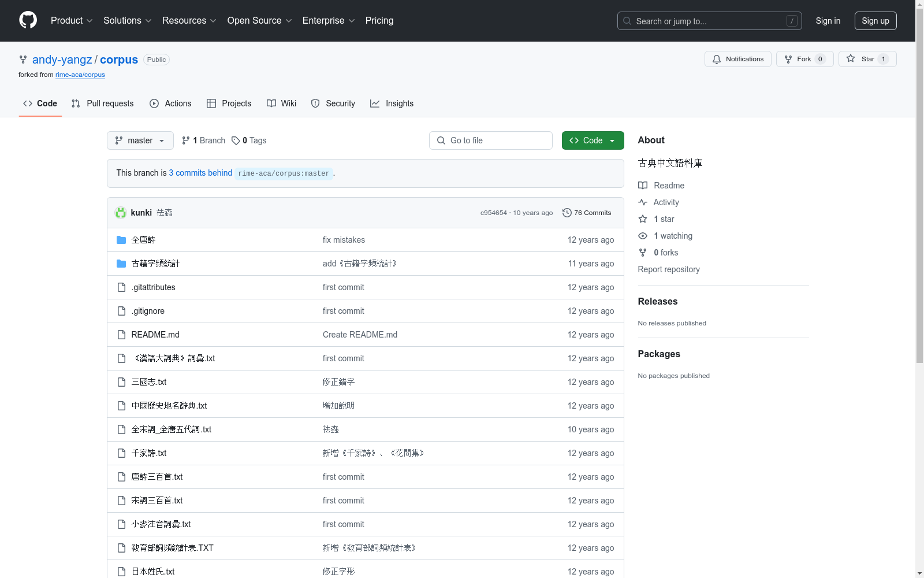Click kunki avatar icon
Image resolution: width=924 pixels, height=578 pixels.
pos(121,213)
